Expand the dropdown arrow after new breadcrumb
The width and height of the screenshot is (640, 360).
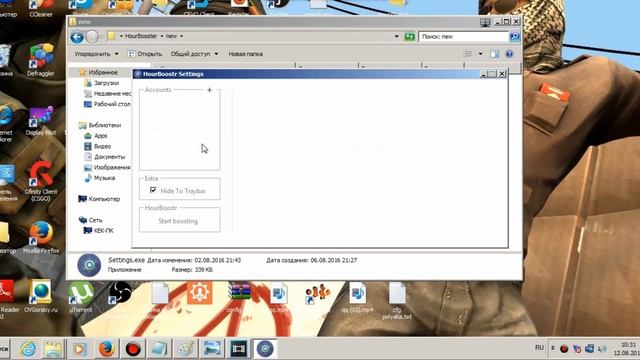[x=182, y=36]
